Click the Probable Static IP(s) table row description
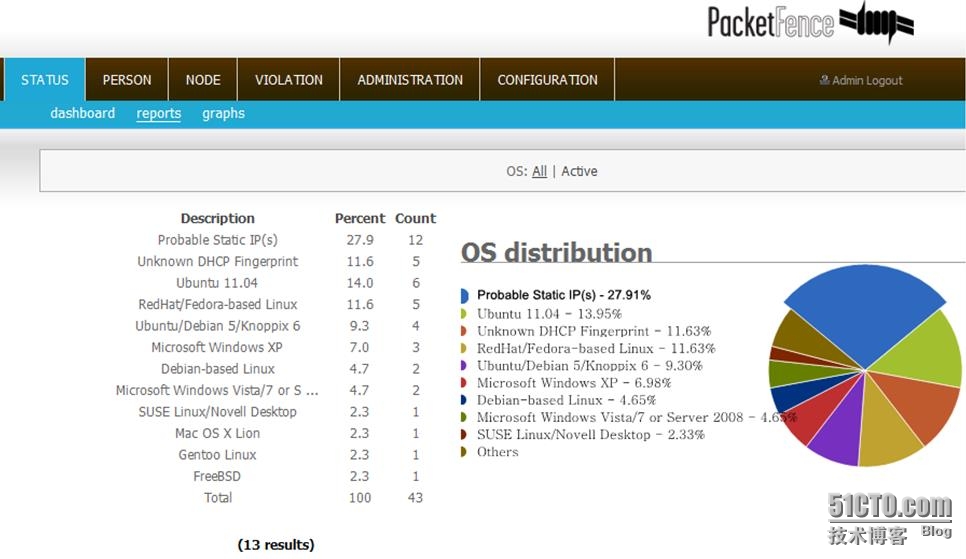The height and width of the screenshot is (559, 966). pos(217,240)
